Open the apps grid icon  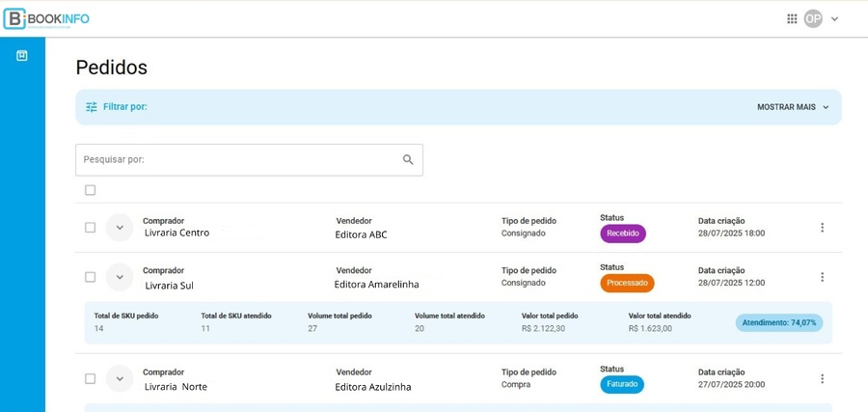792,18
